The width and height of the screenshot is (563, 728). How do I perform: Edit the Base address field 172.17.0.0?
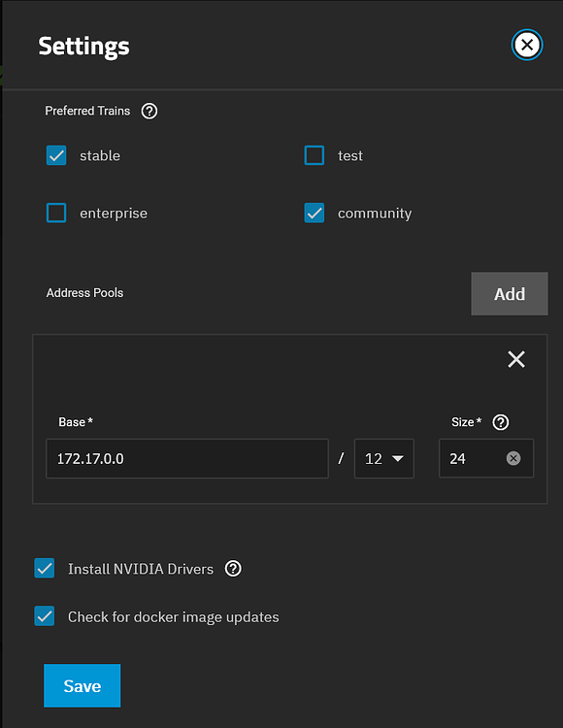point(187,459)
